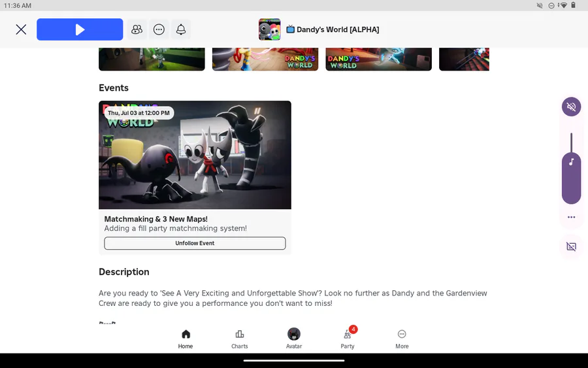Click 'Adding a fill party matchmaking system!' text

point(176,229)
